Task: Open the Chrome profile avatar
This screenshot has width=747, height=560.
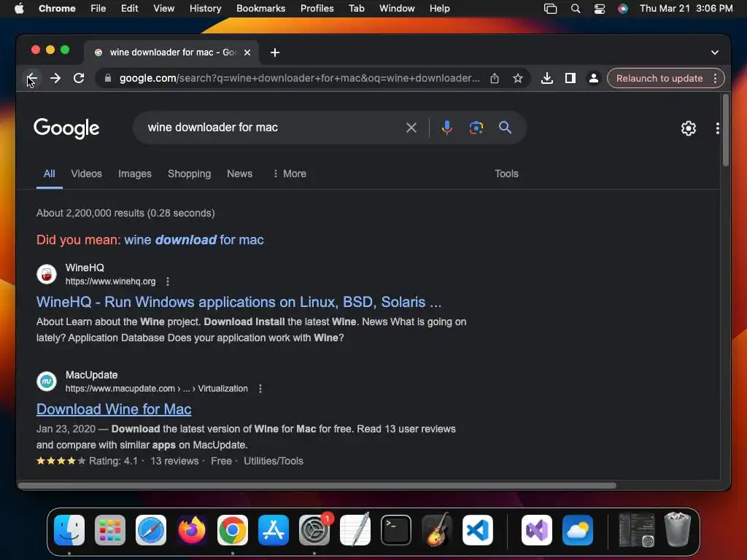Action: pyautogui.click(x=594, y=78)
